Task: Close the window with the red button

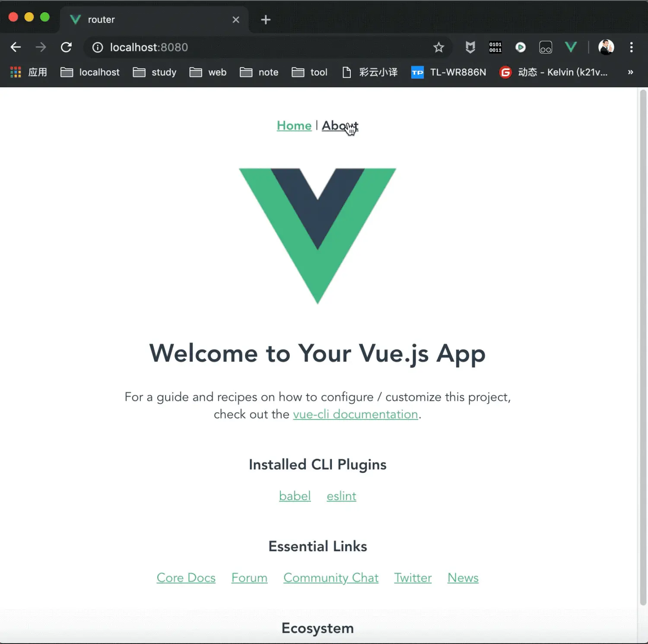Action: click(13, 17)
